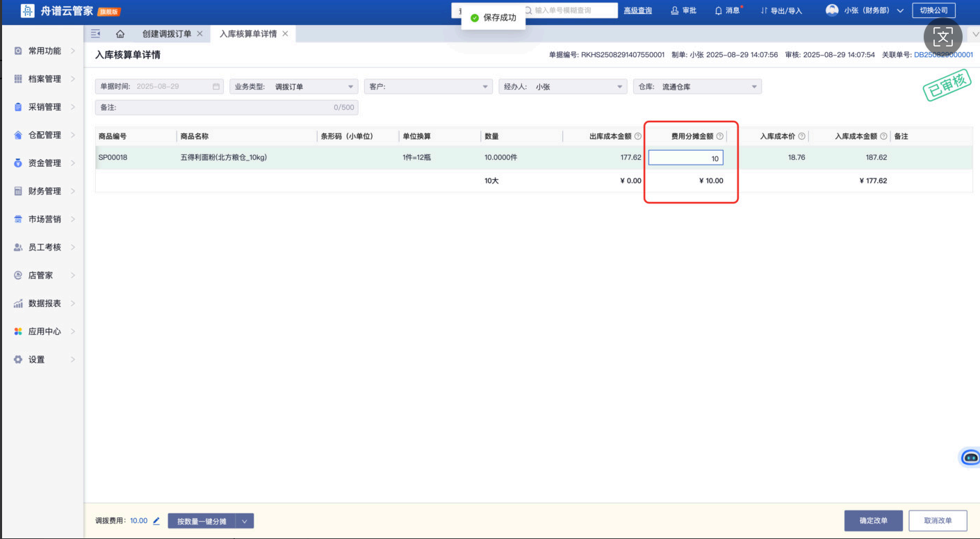Viewport: 980px width, 539px height.
Task: Collapse the sidebar menu icon
Action: 96,34
